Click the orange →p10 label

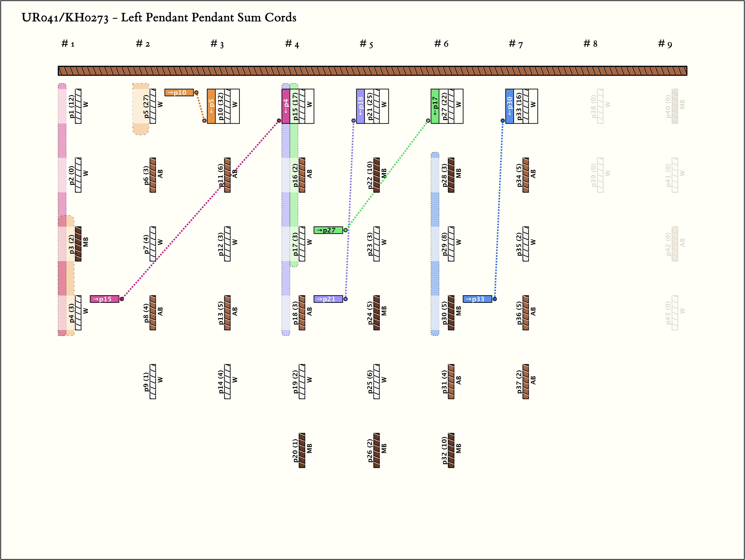point(179,92)
